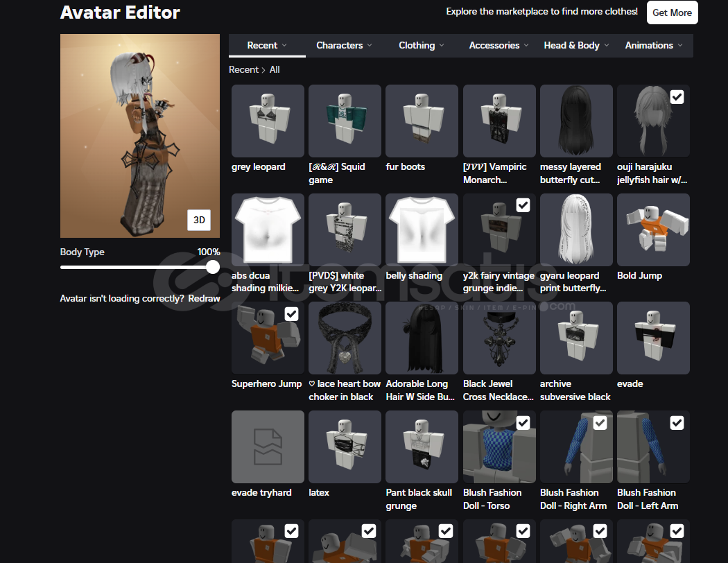Image resolution: width=728 pixels, height=563 pixels.
Task: Equip messy layered butterfly cut hair
Action: click(576, 121)
